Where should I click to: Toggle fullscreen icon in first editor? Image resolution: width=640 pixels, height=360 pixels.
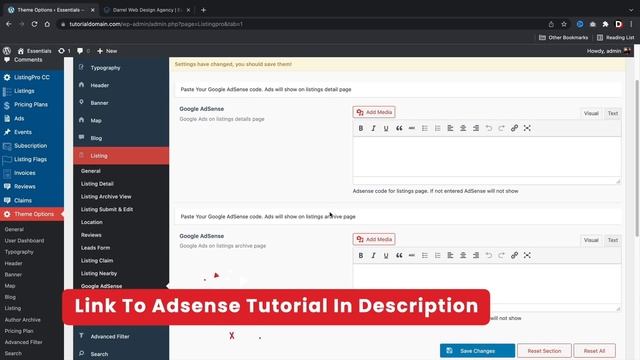pyautogui.click(x=527, y=128)
